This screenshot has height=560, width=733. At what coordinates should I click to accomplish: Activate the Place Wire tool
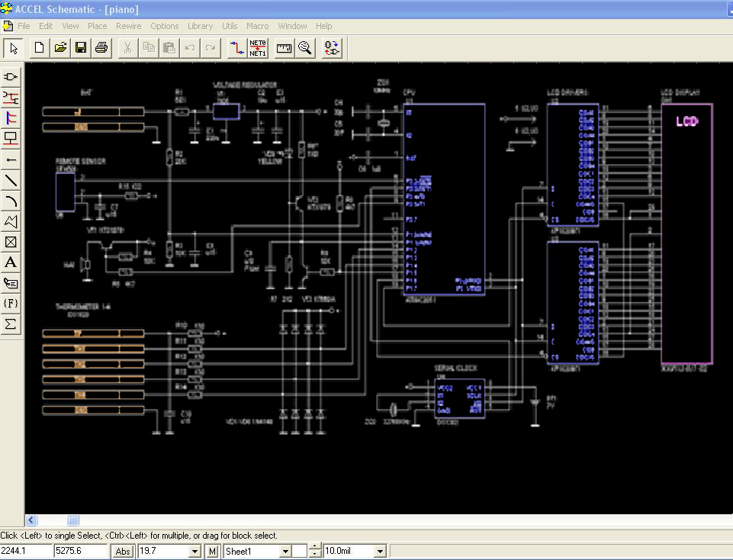[x=11, y=98]
